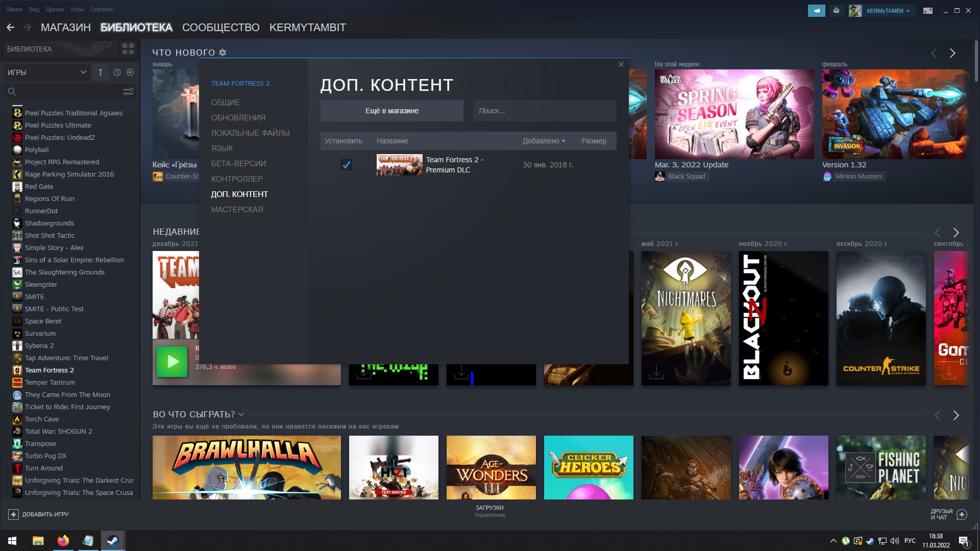
Task: Show hidden system tray icons
Action: click(x=833, y=541)
